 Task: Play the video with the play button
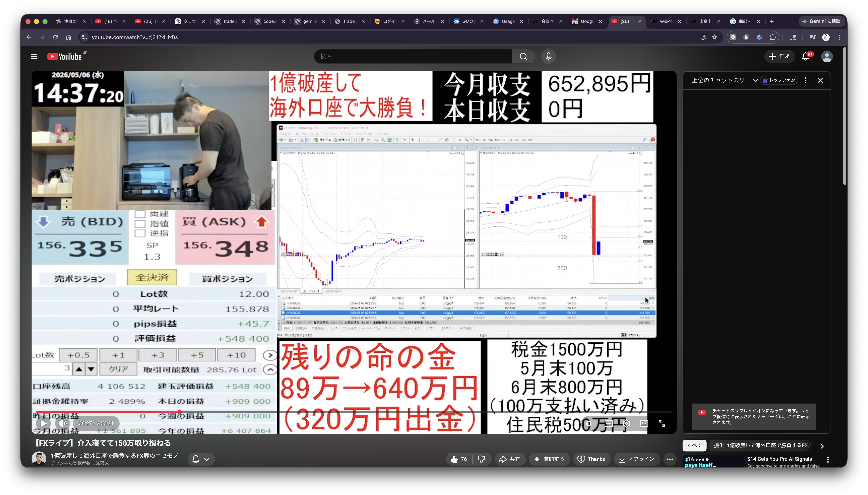44,423
